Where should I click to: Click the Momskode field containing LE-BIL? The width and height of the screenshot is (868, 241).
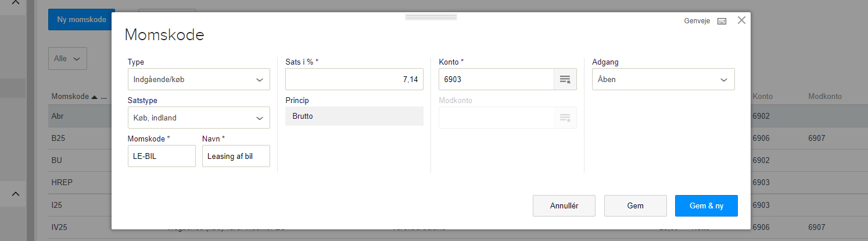161,156
